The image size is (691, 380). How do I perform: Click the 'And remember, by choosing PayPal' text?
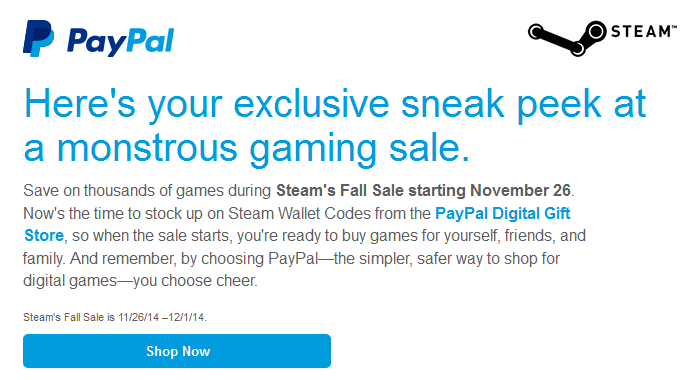pyautogui.click(x=194, y=258)
